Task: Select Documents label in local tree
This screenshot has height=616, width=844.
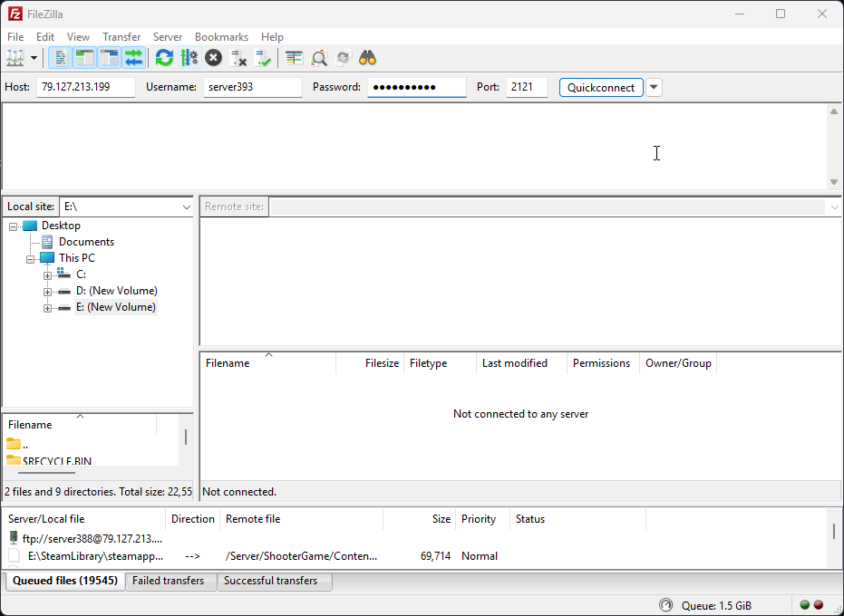Action: point(87,242)
